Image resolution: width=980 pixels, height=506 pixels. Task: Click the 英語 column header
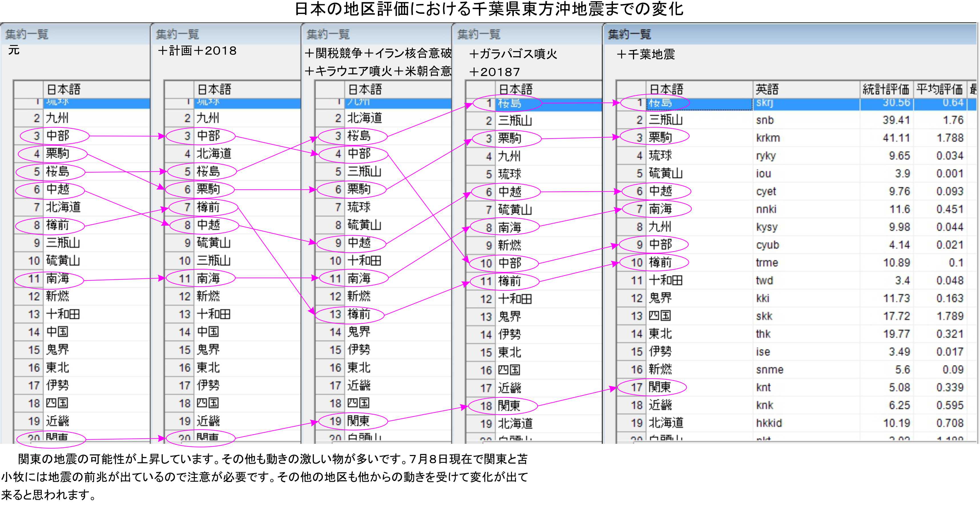pyautogui.click(x=767, y=89)
